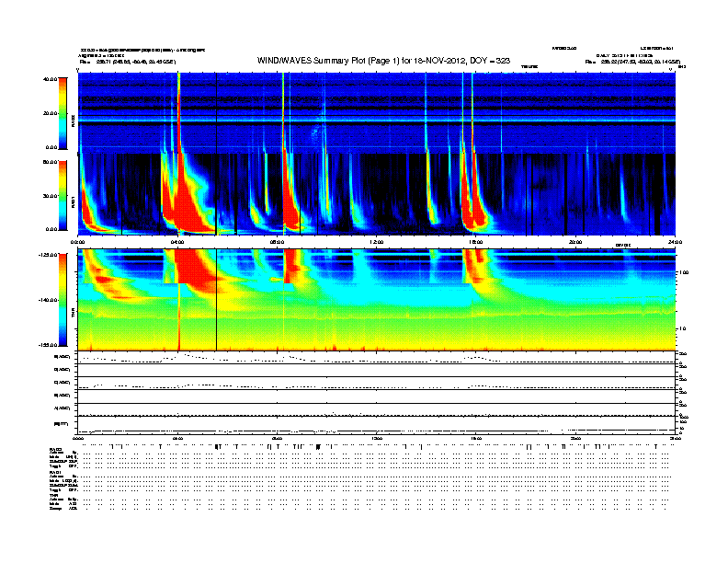Click 00:00 tick label under RAD1 spectrogram
The image size is (728, 563).
(x=77, y=242)
